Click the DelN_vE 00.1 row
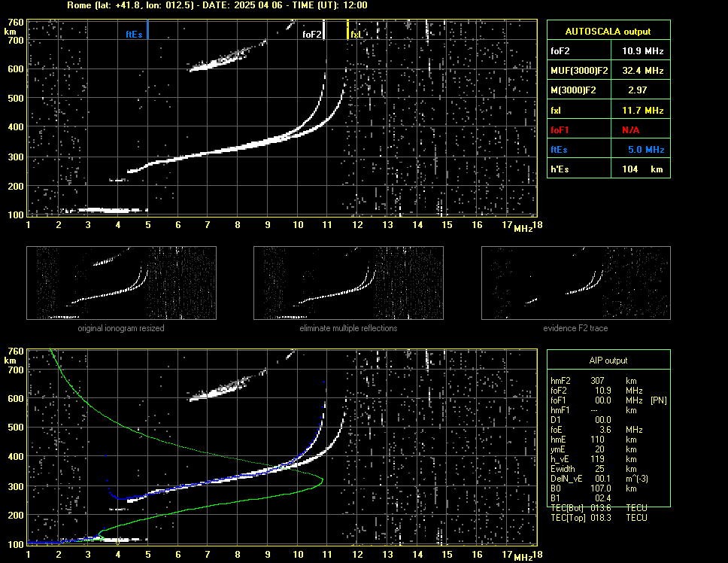Viewport: 728px width, 563px height. pyautogui.click(x=599, y=479)
